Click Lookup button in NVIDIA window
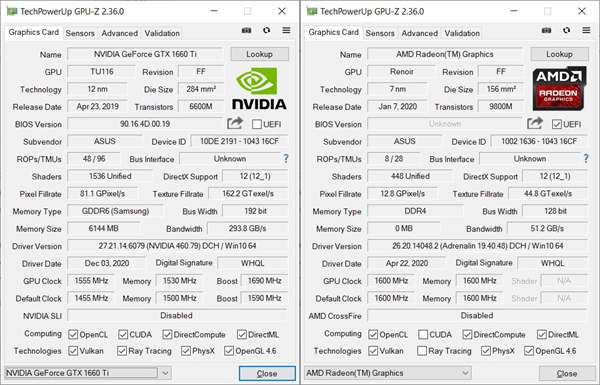The image size is (600, 385). pos(259,54)
